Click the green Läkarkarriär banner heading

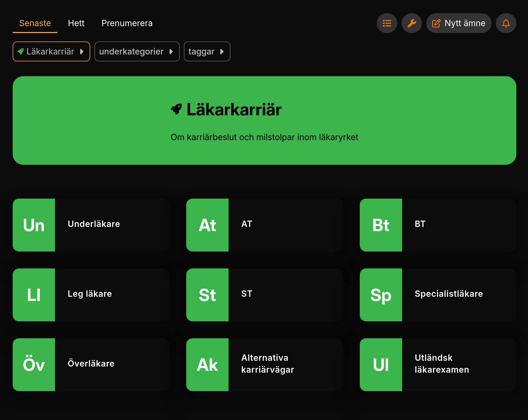[234, 109]
